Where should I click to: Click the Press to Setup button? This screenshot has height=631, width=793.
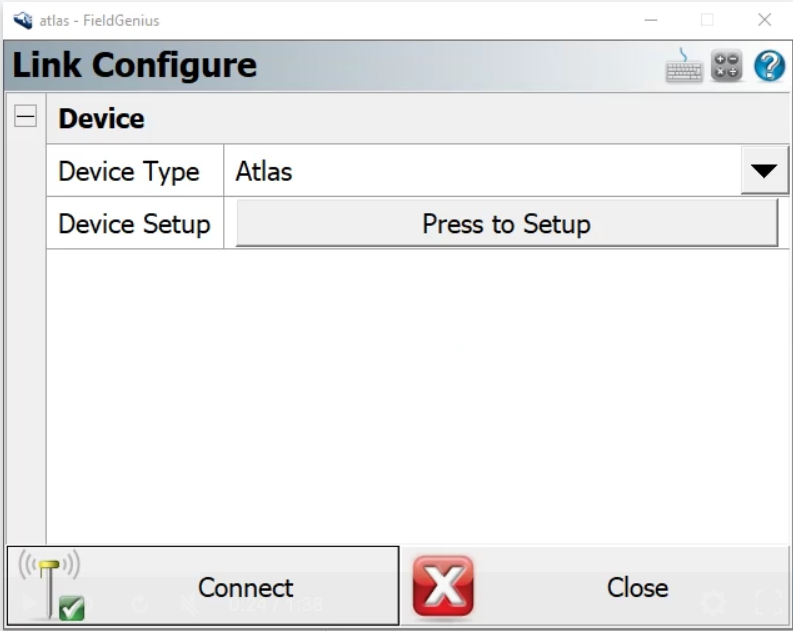click(x=506, y=223)
